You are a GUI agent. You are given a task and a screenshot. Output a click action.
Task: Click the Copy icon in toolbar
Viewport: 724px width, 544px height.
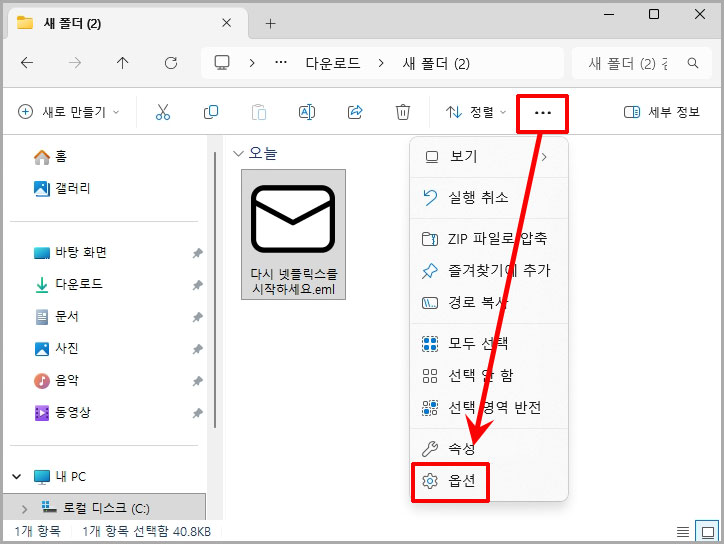tap(211, 112)
